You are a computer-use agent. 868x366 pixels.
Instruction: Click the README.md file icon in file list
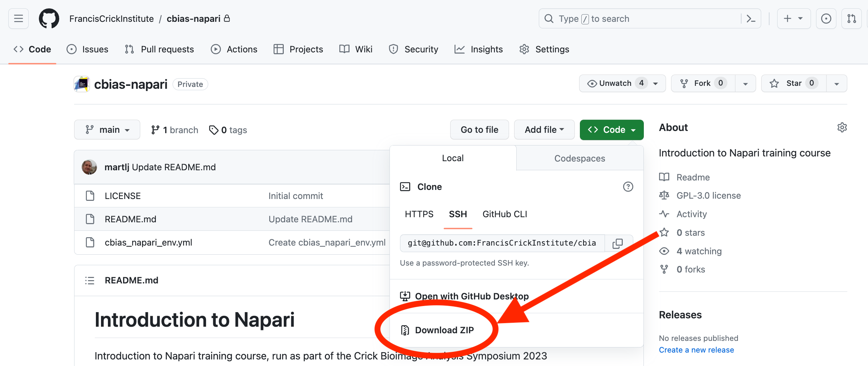pyautogui.click(x=90, y=219)
